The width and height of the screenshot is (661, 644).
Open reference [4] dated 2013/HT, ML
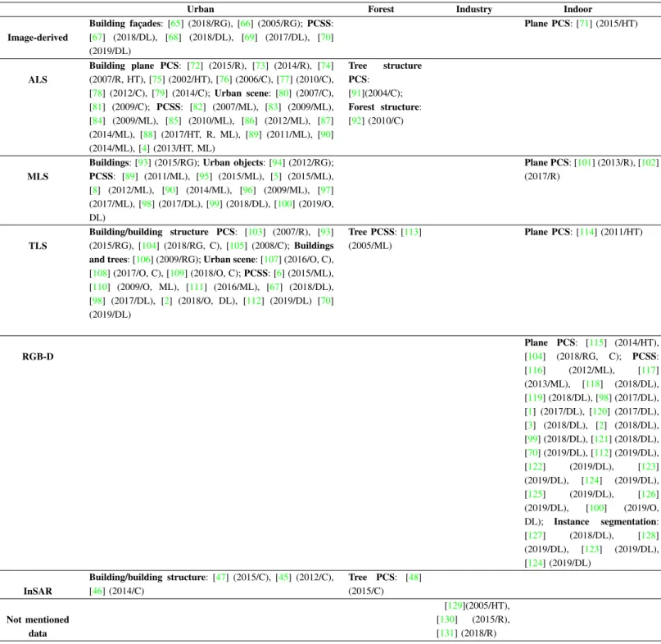(144, 148)
